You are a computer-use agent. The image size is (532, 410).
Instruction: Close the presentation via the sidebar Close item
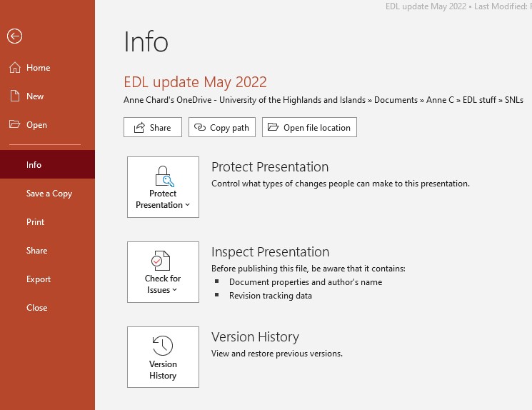point(47,307)
